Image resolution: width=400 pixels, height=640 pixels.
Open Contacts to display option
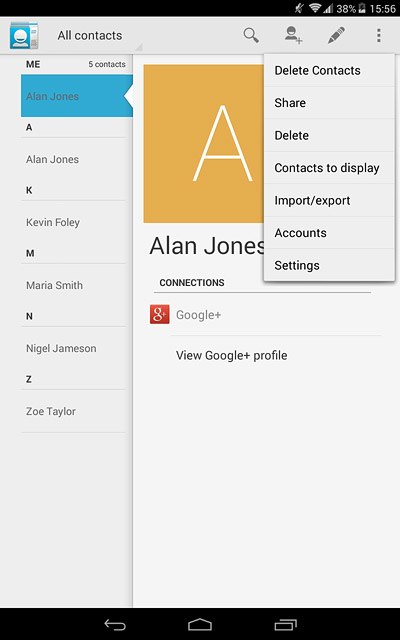pos(329,168)
